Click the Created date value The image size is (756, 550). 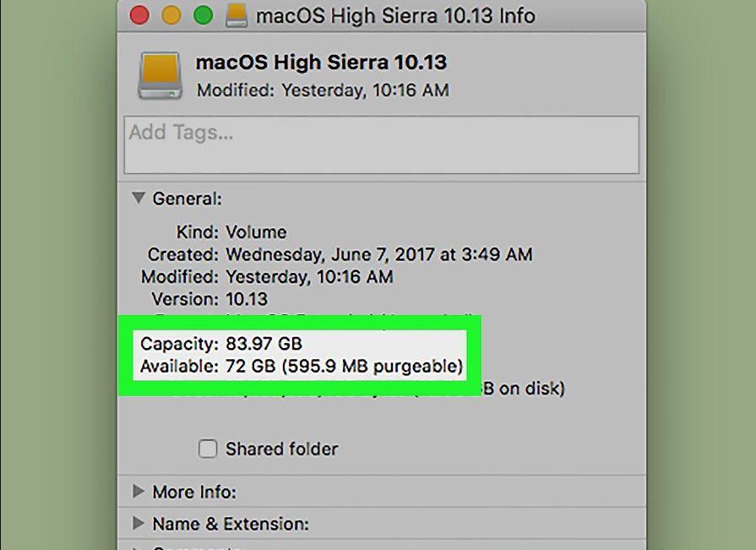[x=379, y=254]
